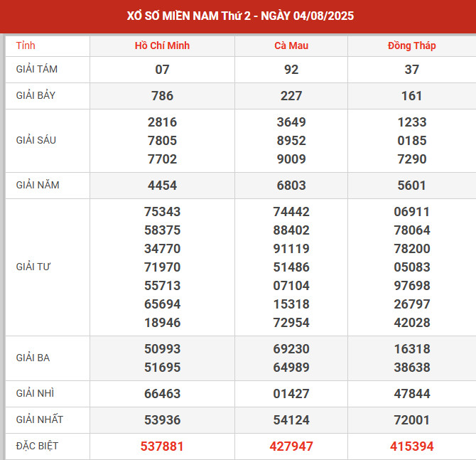Click the Tỉnh header cell
Image resolution: width=476 pixels, height=460 pixels.
(x=26, y=46)
